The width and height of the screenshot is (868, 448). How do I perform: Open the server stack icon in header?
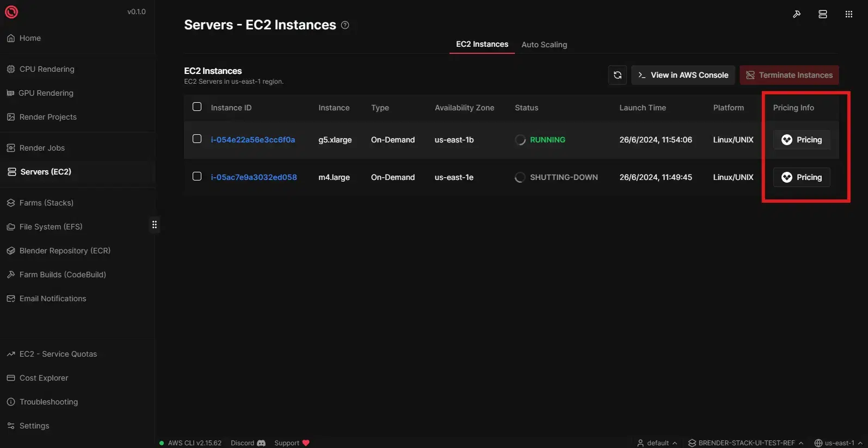point(823,14)
